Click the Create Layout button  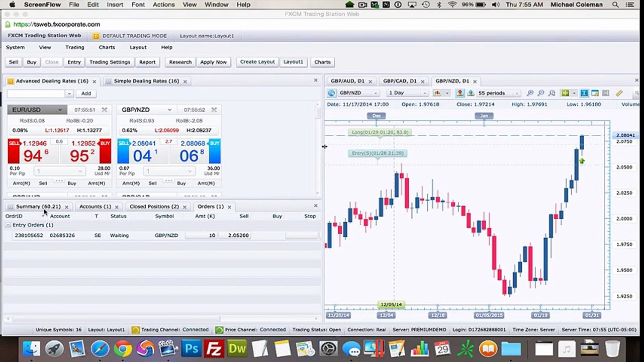(x=257, y=62)
